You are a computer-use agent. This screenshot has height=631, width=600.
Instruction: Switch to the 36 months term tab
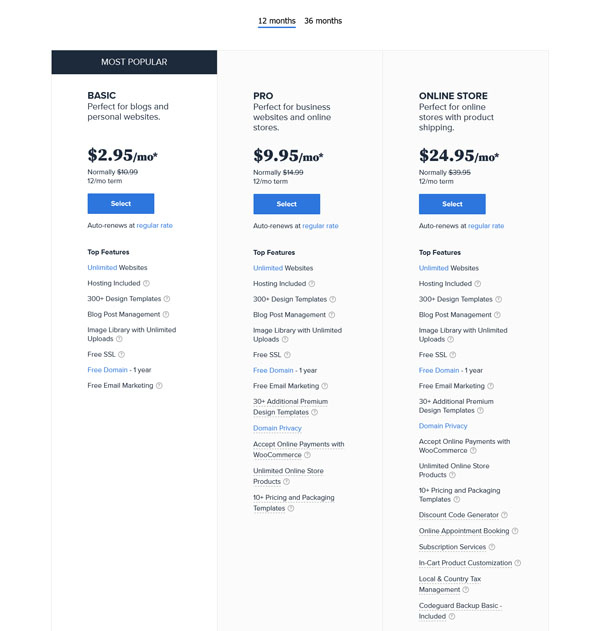322,21
